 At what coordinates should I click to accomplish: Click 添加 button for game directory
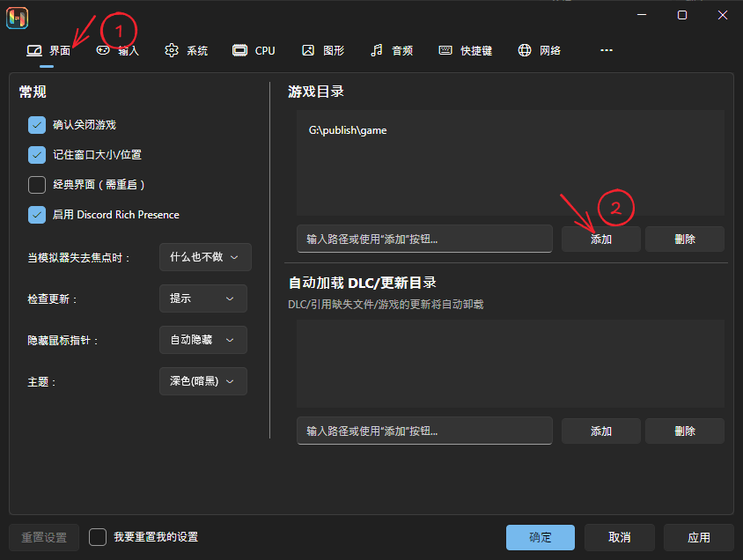pos(600,239)
